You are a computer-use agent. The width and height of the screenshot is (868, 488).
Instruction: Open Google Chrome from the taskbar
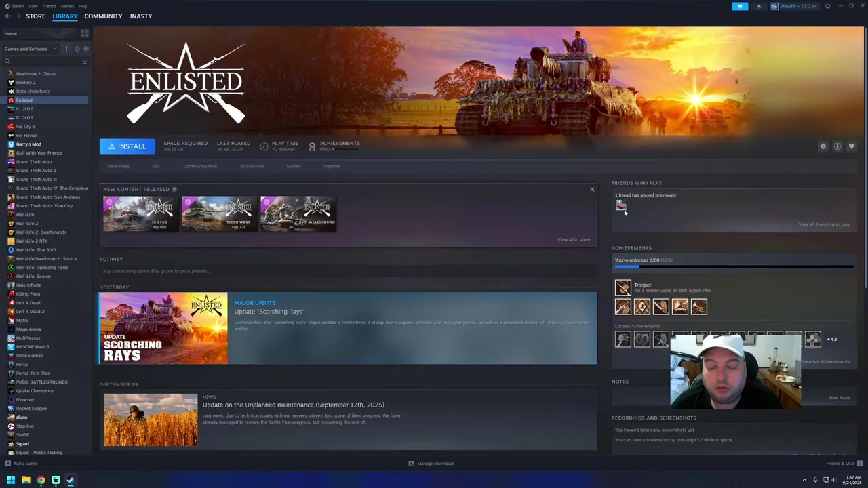click(x=41, y=480)
